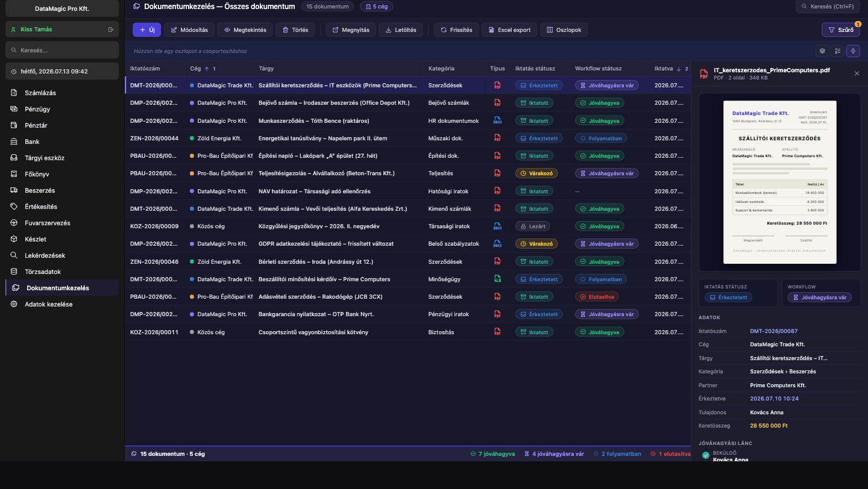Open the Oszlopok column chooser
868x489 pixels.
click(x=564, y=30)
